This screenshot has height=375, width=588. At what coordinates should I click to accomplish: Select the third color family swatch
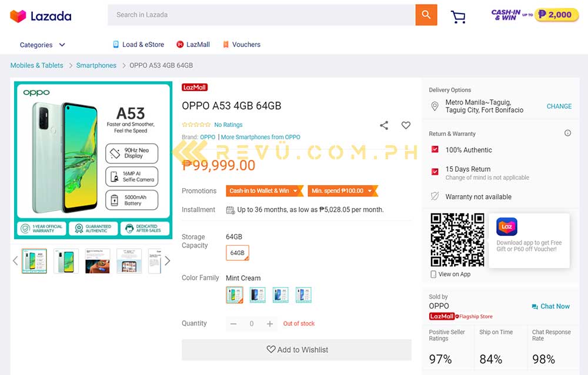[280, 295]
